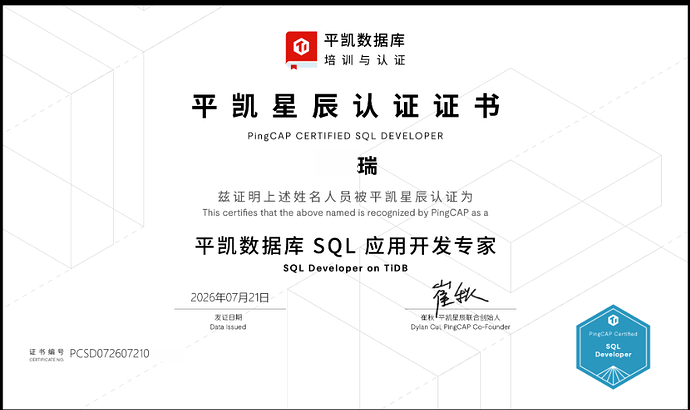This screenshot has height=410, width=690.
Task: Click the line "兹证明上述姓名人员被平凯星辰认证为"
Action: (345, 197)
